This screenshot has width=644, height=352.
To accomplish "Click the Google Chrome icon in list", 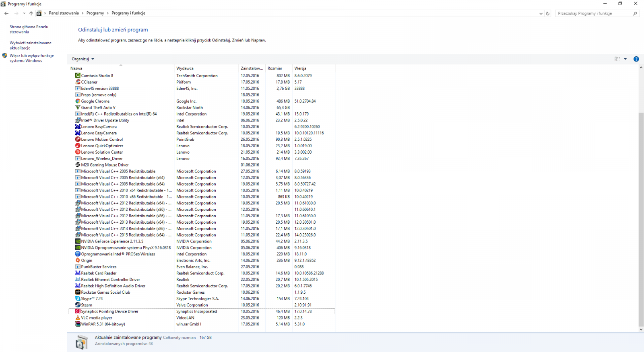I will pyautogui.click(x=78, y=101).
